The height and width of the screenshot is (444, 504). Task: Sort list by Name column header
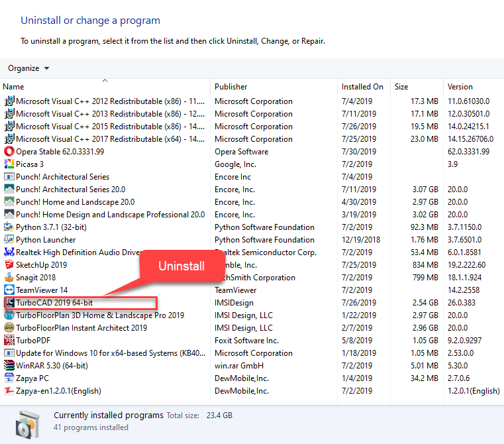coord(13,87)
